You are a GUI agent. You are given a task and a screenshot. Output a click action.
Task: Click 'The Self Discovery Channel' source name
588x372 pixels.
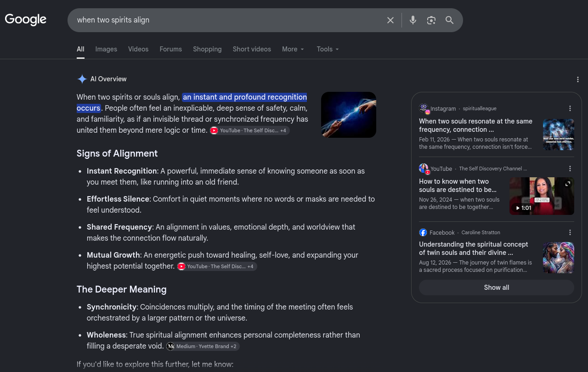coord(493,169)
